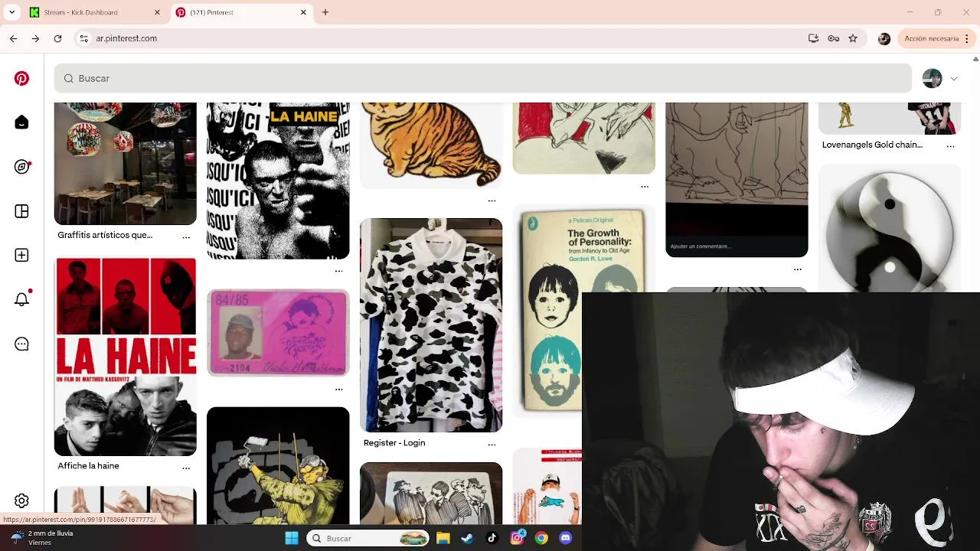Open the Explore compass icon in sidebar
The image size is (980, 551).
[x=21, y=167]
